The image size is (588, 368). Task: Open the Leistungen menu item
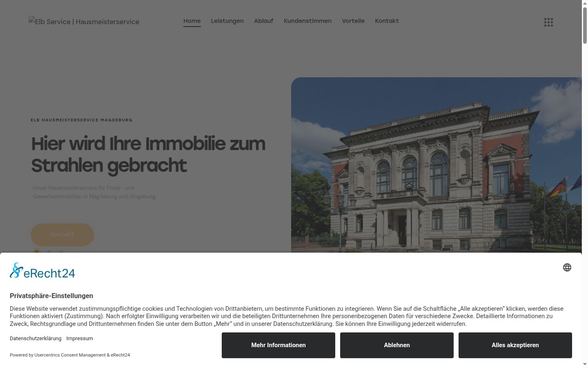pyautogui.click(x=227, y=21)
